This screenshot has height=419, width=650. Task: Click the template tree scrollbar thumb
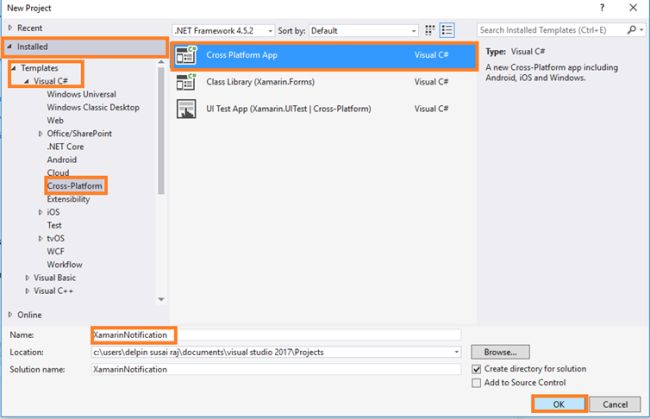point(161,131)
